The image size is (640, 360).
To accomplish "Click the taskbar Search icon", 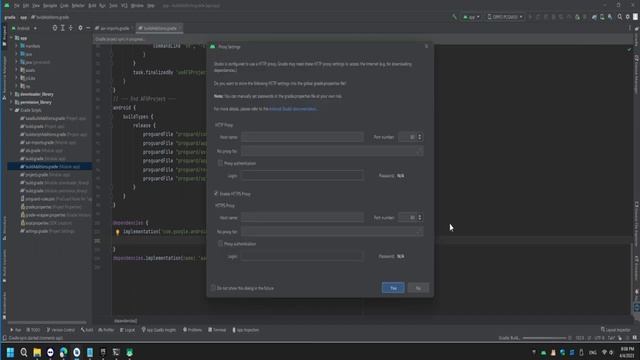I will click(x=24, y=352).
